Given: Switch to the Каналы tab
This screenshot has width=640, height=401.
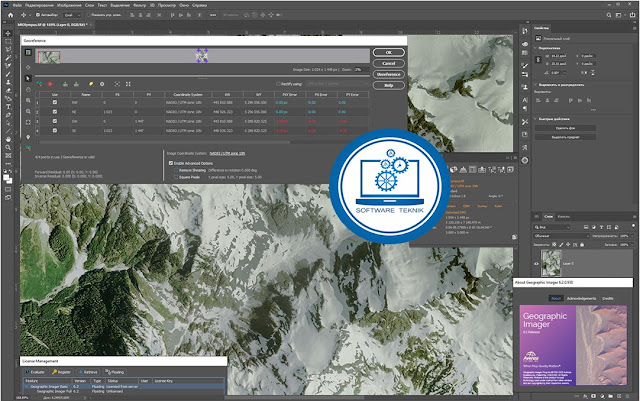Looking at the screenshot, I should coord(564,216).
